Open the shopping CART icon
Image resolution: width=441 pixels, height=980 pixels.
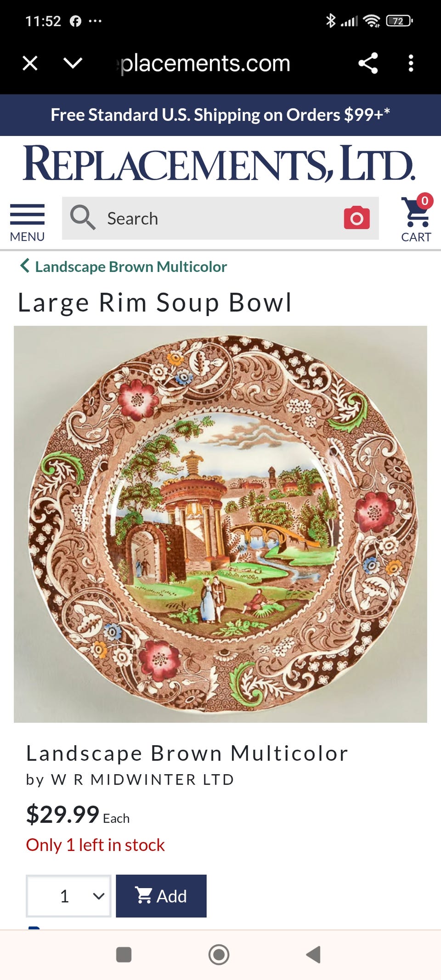pyautogui.click(x=417, y=218)
